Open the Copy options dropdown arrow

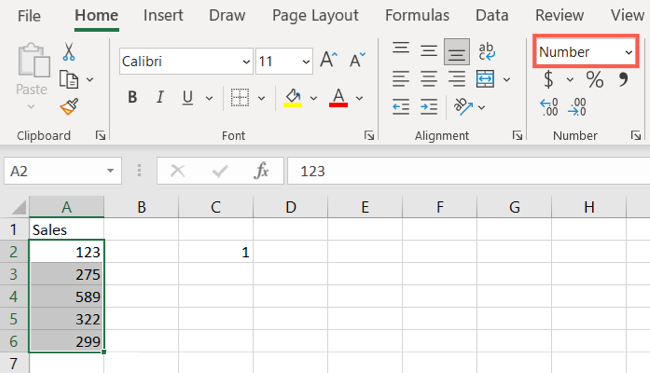click(x=90, y=79)
